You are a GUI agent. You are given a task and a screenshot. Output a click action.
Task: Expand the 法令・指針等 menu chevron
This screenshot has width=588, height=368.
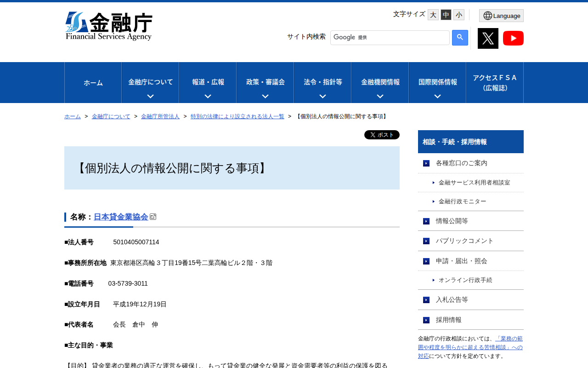tap(322, 96)
